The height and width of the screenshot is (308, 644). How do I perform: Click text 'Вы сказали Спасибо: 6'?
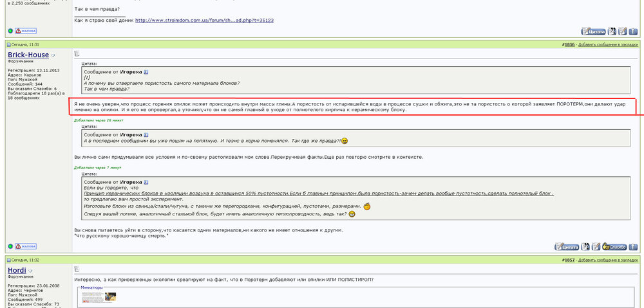click(x=32, y=89)
